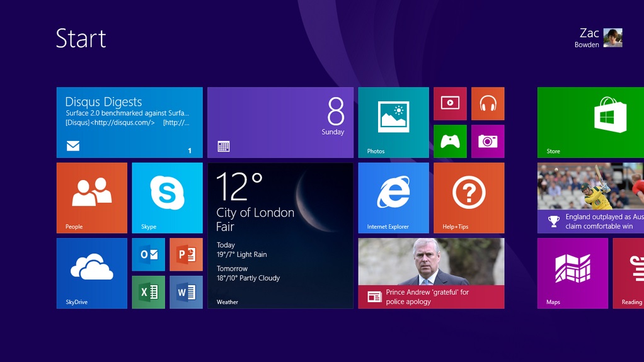Launch the PowerPoint small tile
644x362 pixels.
(186, 254)
